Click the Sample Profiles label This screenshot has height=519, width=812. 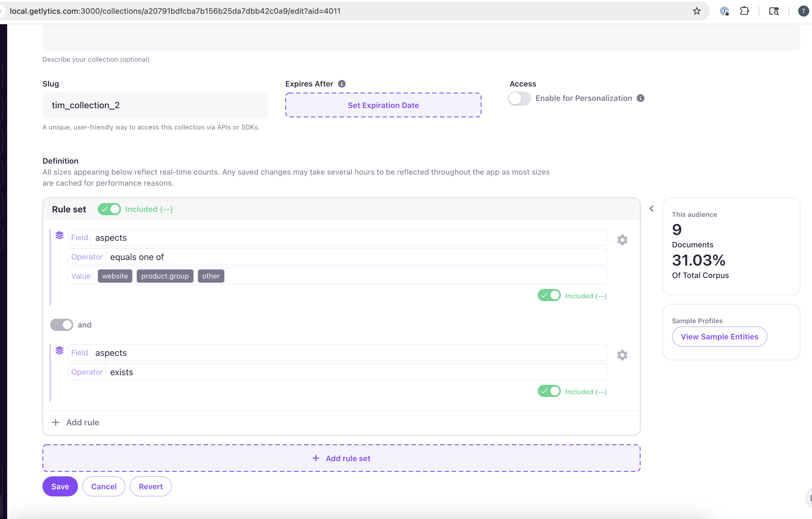697,321
